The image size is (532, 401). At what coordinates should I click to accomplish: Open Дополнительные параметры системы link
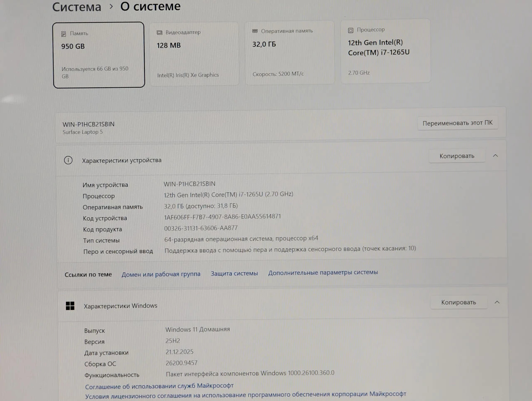click(x=323, y=272)
